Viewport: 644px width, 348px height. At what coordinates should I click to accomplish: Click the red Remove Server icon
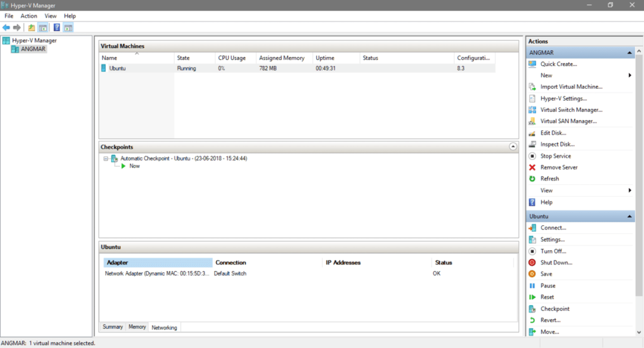[532, 167]
